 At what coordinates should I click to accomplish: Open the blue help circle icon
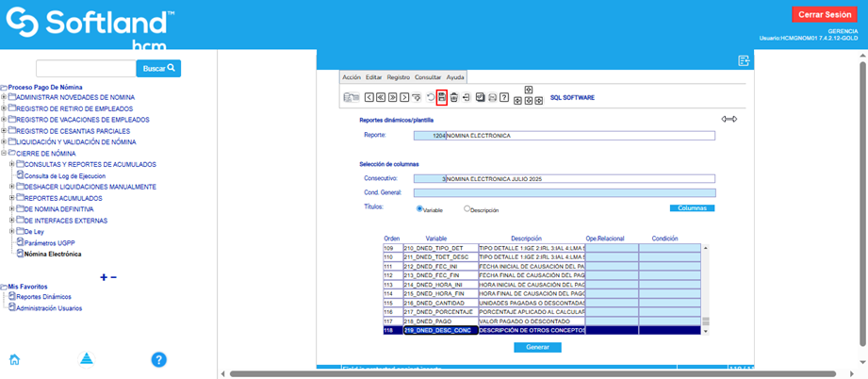point(159,359)
